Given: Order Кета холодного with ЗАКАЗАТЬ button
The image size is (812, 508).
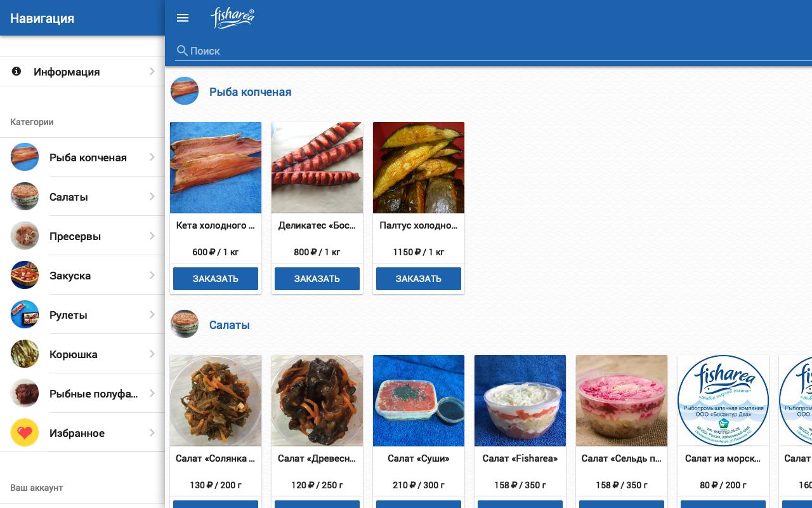Looking at the screenshot, I should pyautogui.click(x=216, y=279).
